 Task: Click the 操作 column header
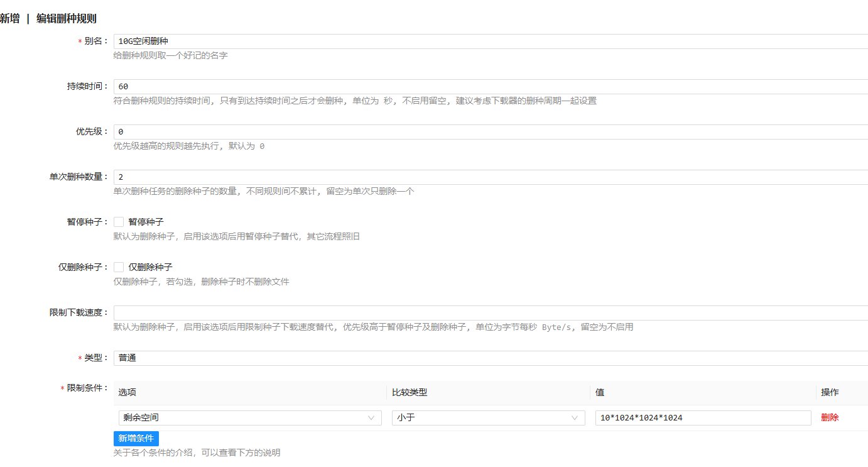[830, 392]
